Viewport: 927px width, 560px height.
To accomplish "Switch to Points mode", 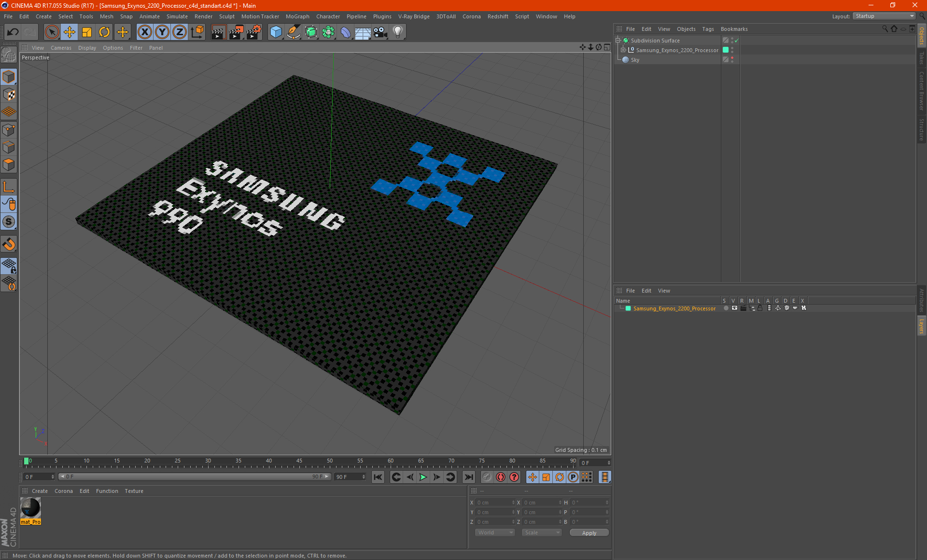I will [x=9, y=130].
